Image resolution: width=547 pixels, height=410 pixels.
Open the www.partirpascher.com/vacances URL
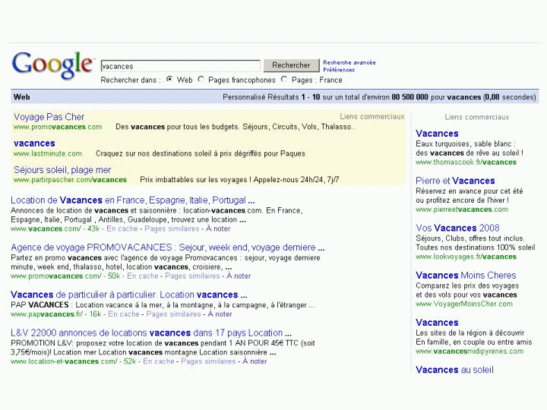point(70,180)
